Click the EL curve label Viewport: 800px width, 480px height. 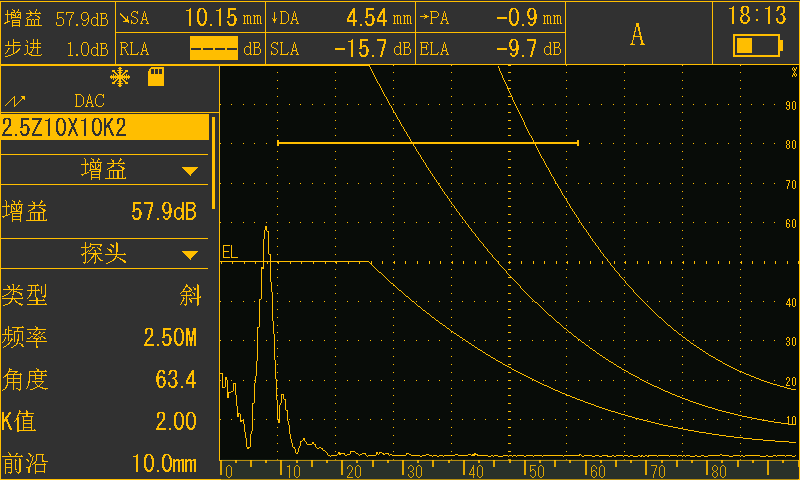pos(230,252)
